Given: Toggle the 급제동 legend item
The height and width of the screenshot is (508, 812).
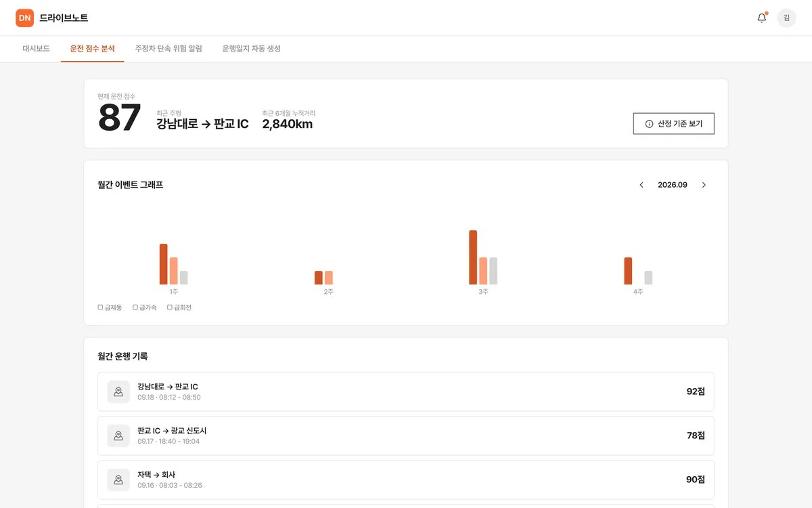Looking at the screenshot, I should pyautogui.click(x=110, y=308).
